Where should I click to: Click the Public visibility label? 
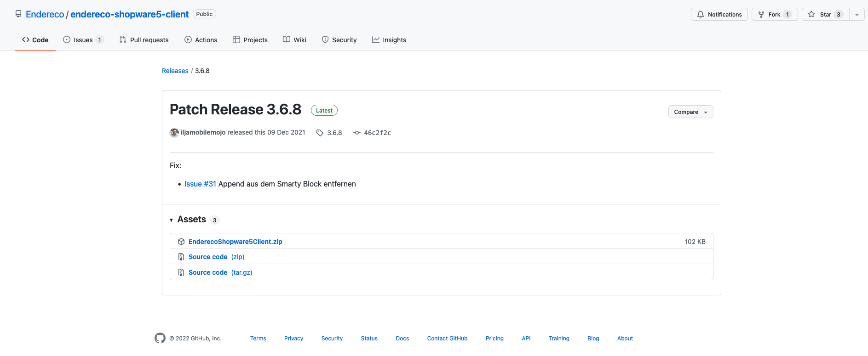204,14
